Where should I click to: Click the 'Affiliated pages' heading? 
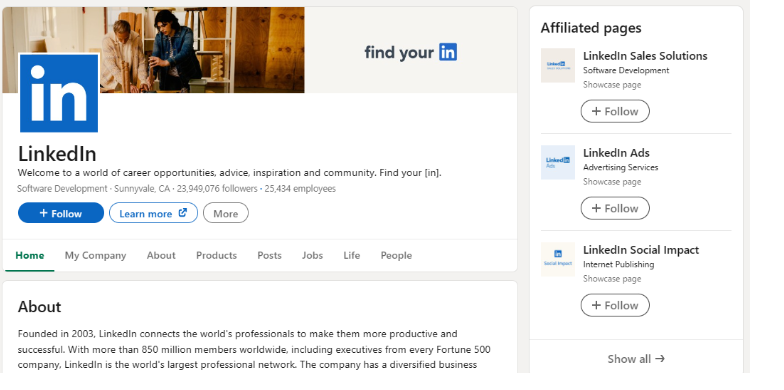(x=591, y=28)
